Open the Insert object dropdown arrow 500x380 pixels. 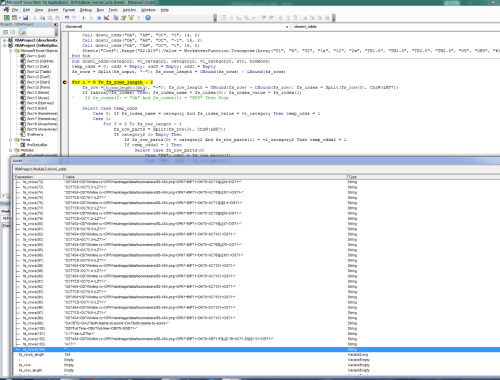tap(20, 18)
